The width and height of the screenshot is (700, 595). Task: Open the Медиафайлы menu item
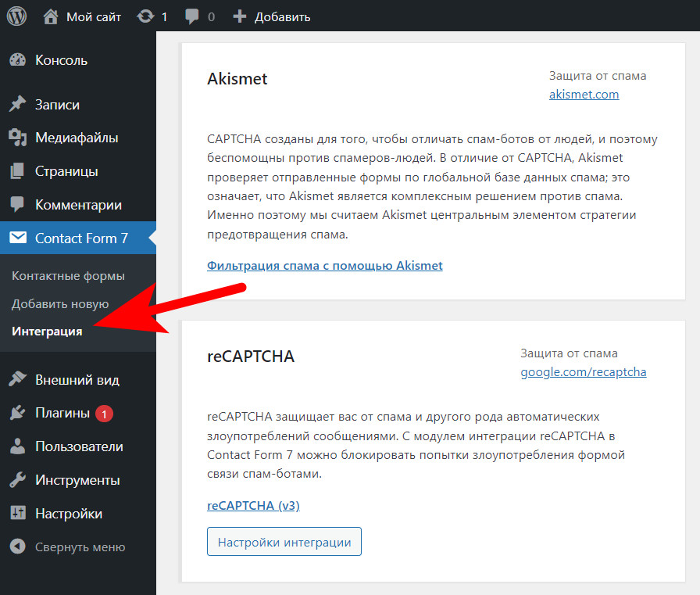click(77, 138)
